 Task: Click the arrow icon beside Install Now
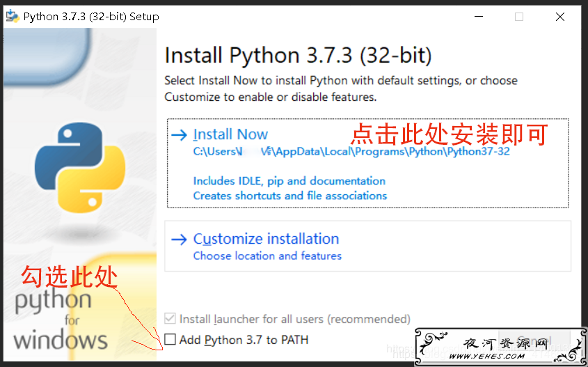coord(180,134)
